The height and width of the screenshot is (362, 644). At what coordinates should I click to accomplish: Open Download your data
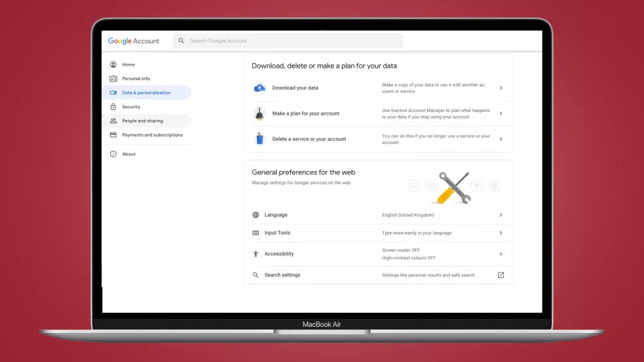(x=378, y=88)
